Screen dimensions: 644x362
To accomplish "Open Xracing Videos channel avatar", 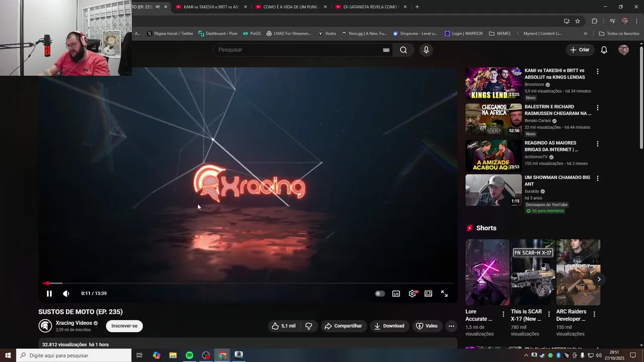I will coord(45,326).
